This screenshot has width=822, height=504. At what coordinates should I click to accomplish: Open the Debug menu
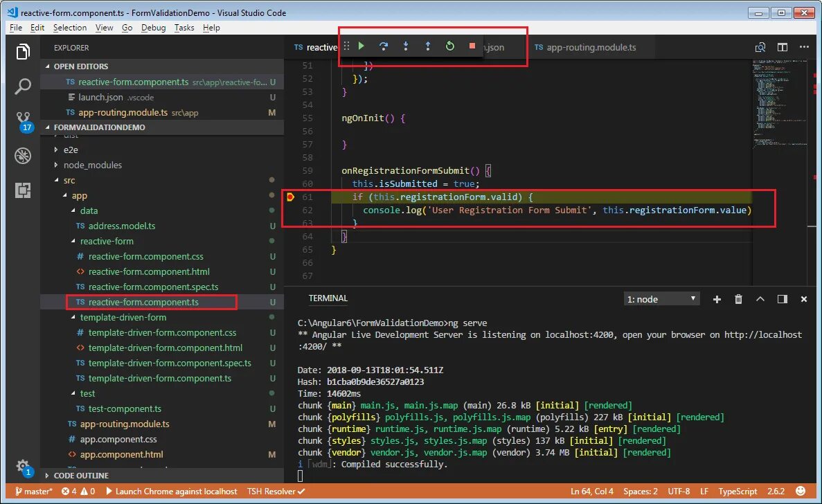(x=152, y=28)
